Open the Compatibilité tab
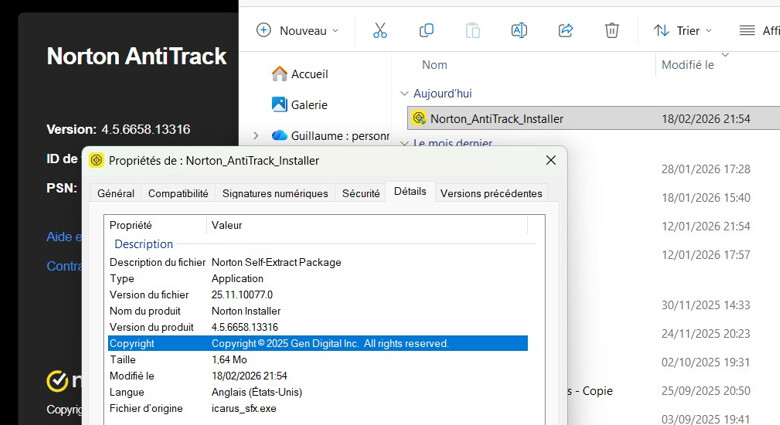The image size is (780, 425). (178, 193)
